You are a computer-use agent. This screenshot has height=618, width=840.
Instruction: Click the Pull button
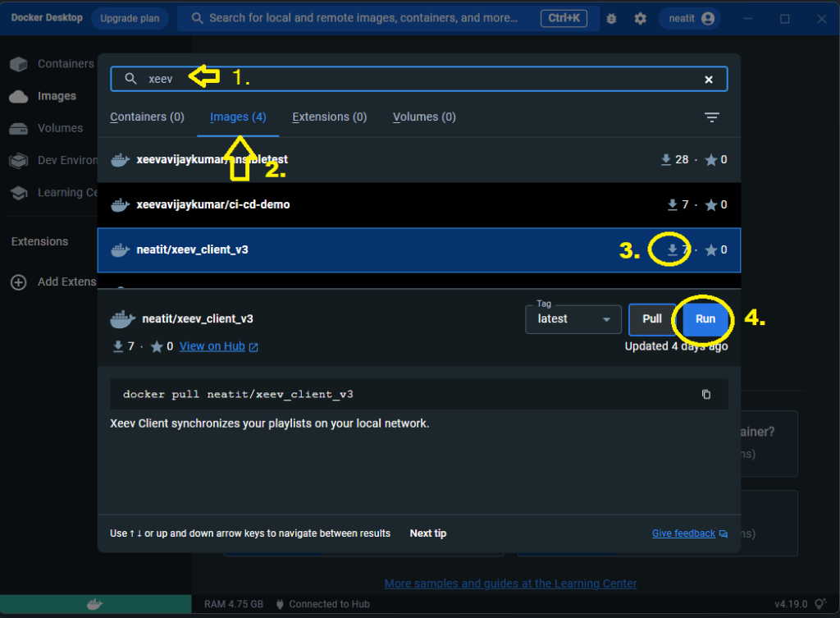click(x=652, y=319)
